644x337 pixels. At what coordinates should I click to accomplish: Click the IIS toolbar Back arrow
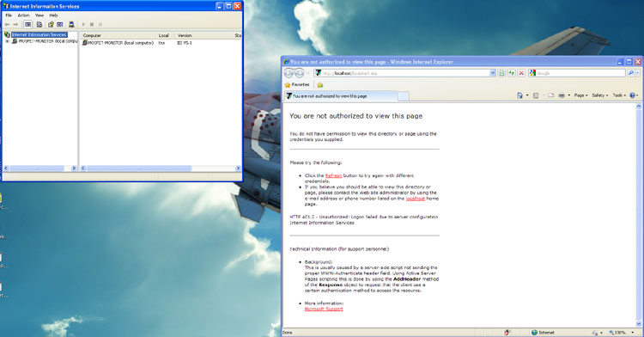point(7,25)
